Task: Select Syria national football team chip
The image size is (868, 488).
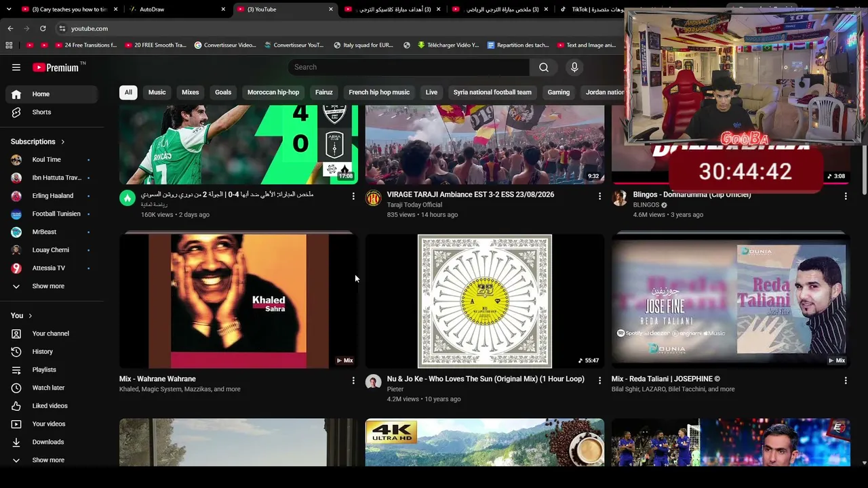Action: [x=492, y=92]
